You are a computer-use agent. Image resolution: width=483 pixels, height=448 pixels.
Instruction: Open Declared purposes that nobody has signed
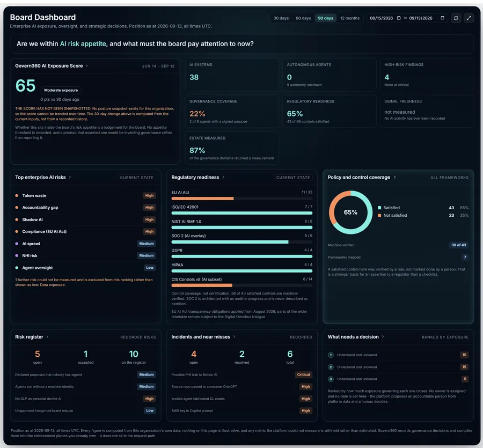(x=85, y=374)
